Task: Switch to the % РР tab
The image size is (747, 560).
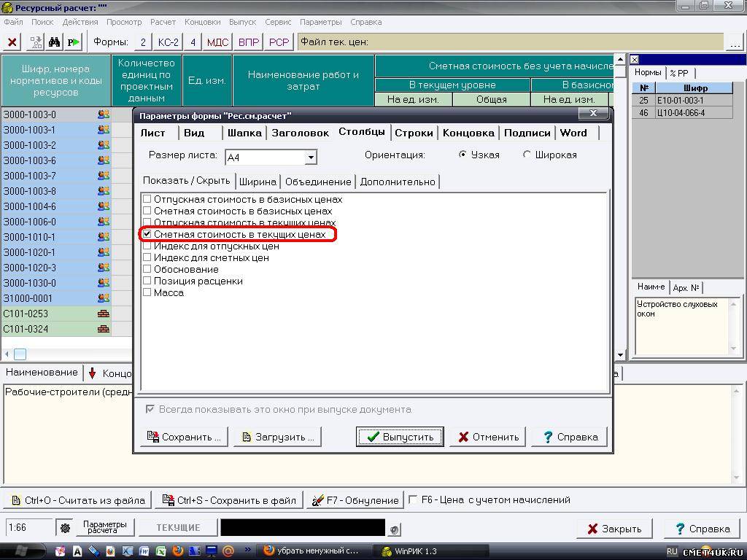Action: 680,74
